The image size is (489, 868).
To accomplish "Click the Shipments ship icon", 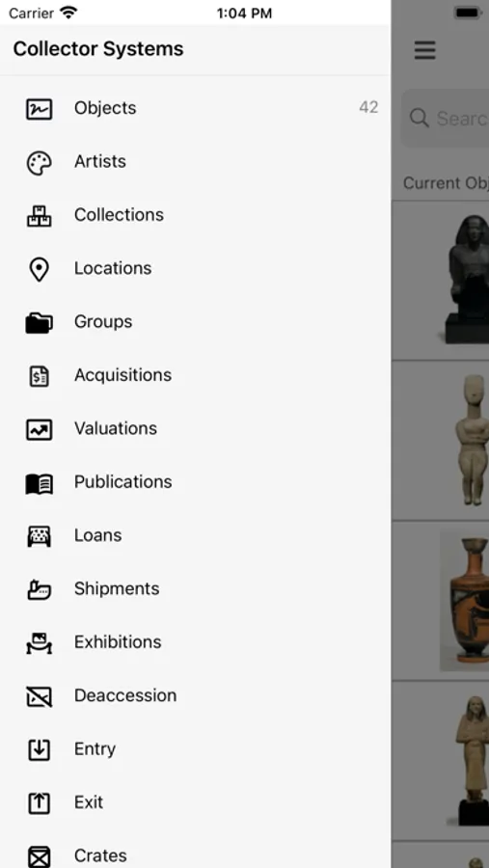I will tap(40, 589).
